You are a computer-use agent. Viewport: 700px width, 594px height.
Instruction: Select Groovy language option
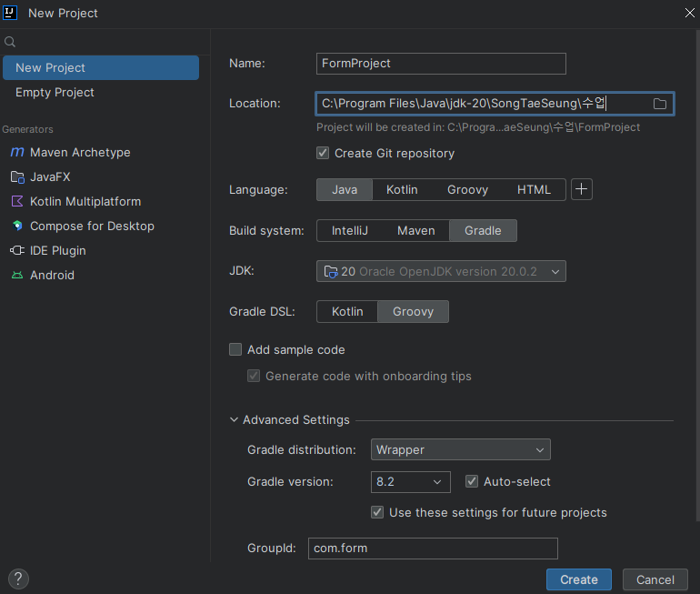pyautogui.click(x=467, y=190)
